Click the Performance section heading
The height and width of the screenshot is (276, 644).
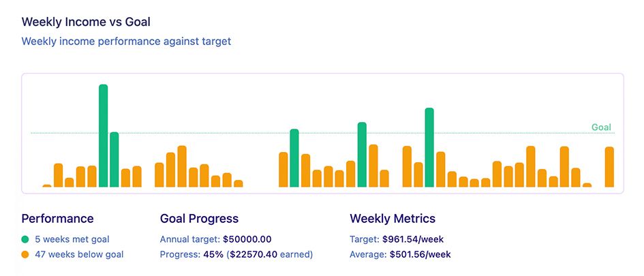tap(57, 219)
